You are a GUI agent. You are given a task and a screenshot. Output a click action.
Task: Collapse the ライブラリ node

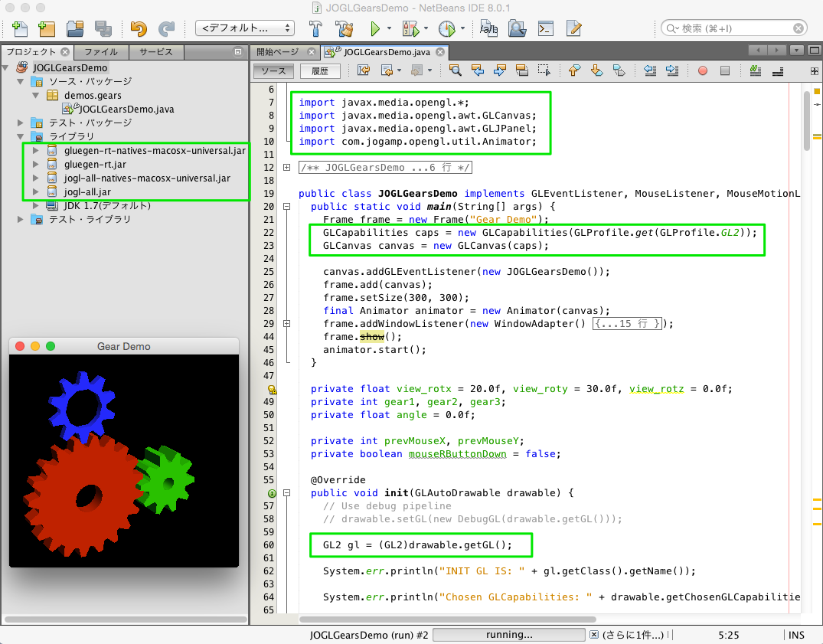click(21, 136)
